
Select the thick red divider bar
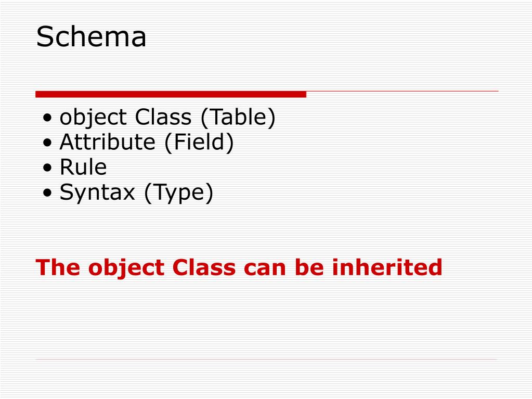171,94
